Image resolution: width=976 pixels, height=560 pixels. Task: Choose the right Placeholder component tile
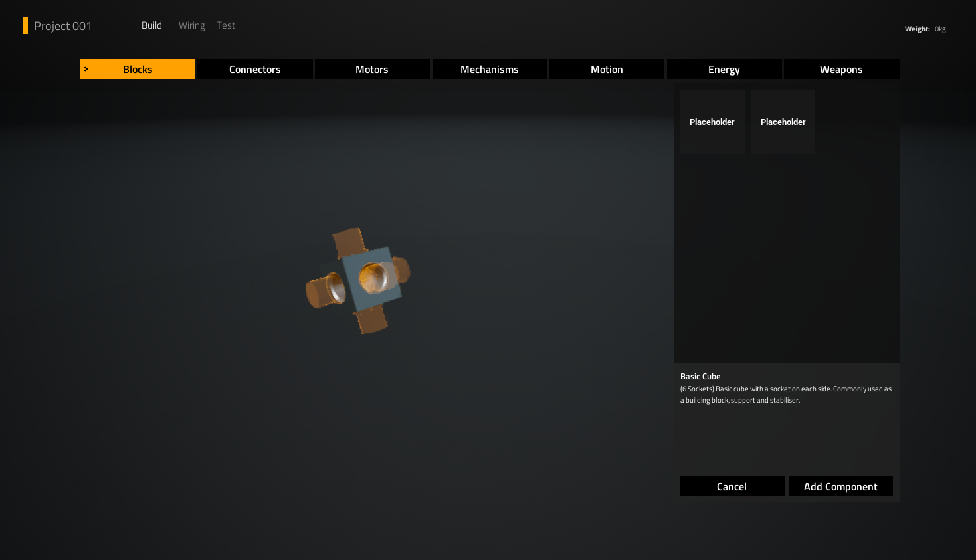click(783, 122)
